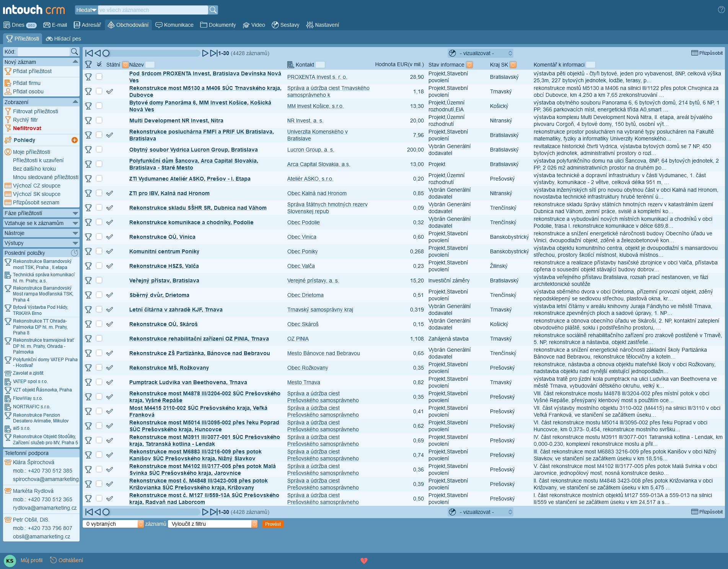
Task: Click the search magnifier icon in top bar
Action: (213, 10)
